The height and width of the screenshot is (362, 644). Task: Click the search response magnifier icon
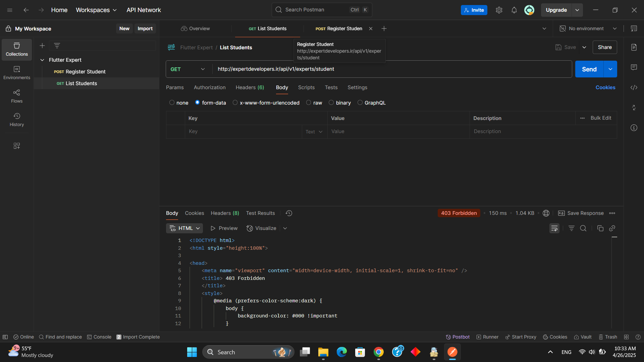coord(583,228)
